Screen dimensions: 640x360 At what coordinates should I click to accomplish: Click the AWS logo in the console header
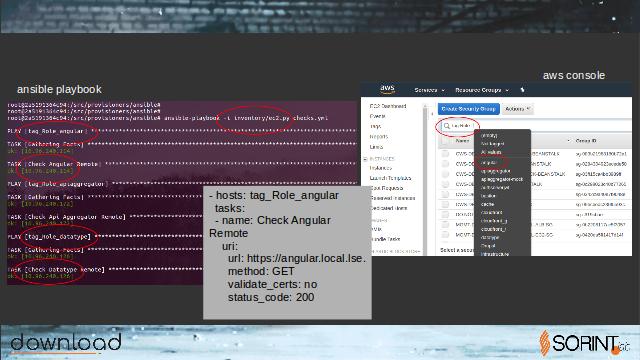(387, 89)
